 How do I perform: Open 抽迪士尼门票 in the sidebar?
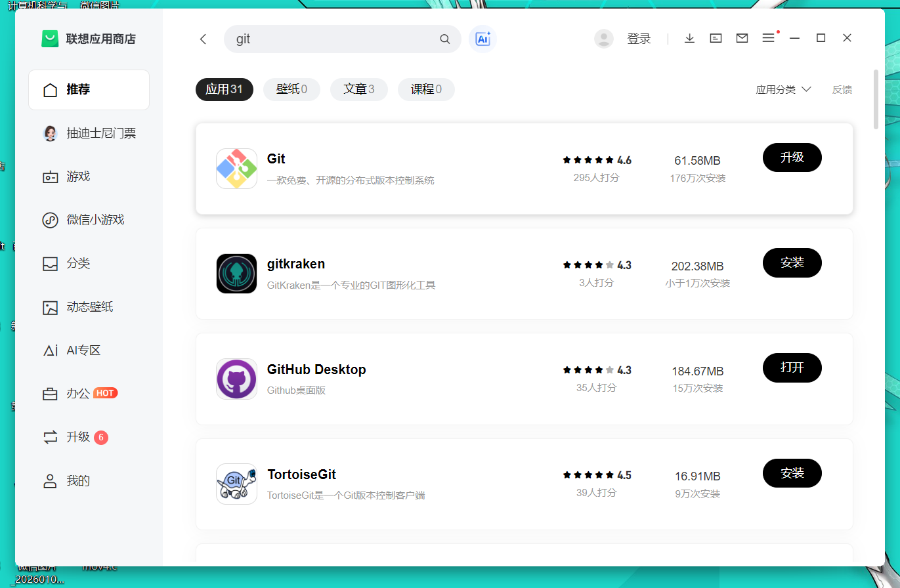89,133
